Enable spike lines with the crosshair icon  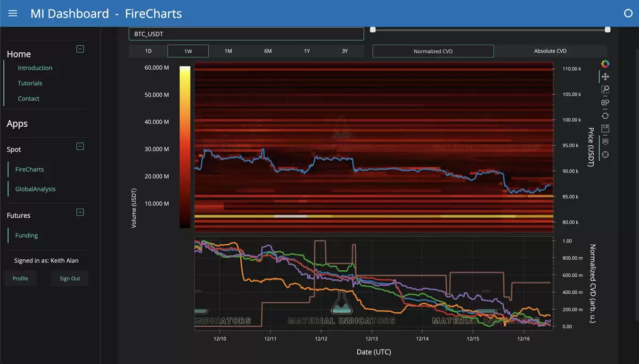click(605, 154)
